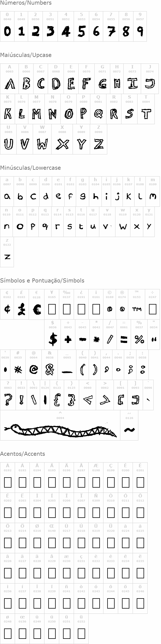Click the lowercase g glyph

click(x=83, y=196)
